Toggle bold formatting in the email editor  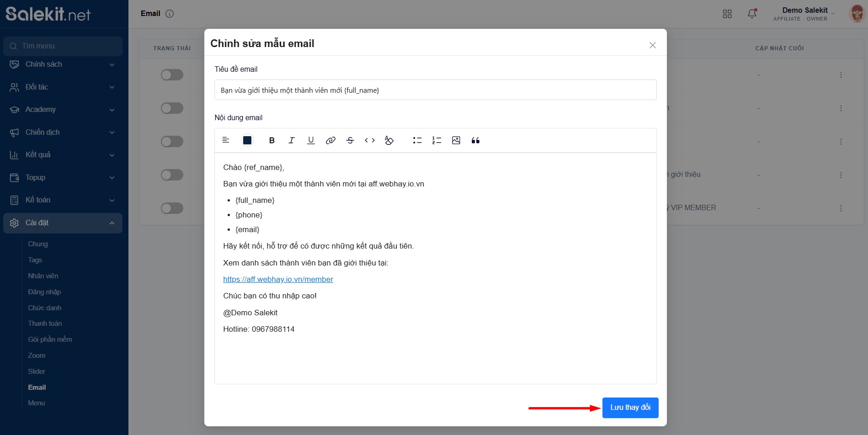click(x=272, y=140)
